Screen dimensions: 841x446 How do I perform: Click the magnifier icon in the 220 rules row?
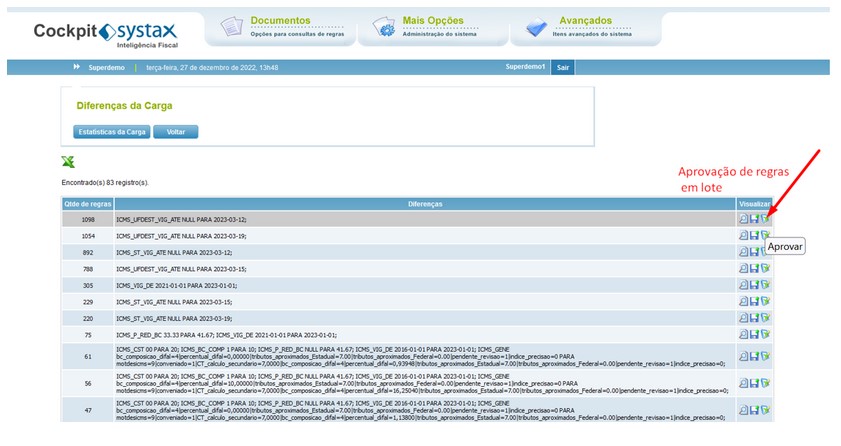[743, 317]
